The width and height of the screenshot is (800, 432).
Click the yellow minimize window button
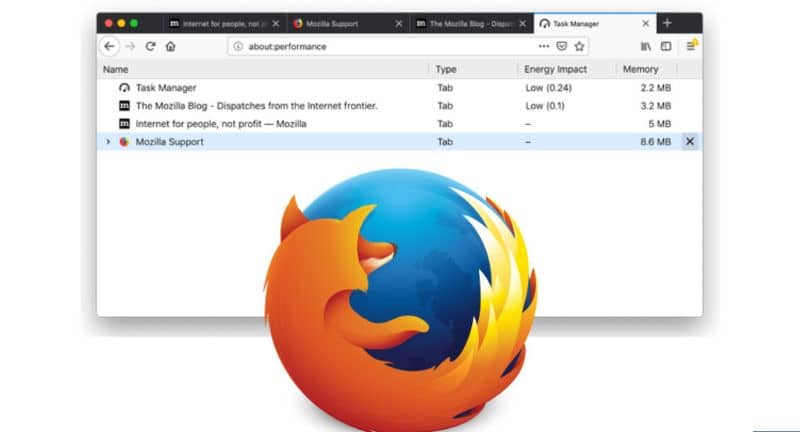click(121, 23)
